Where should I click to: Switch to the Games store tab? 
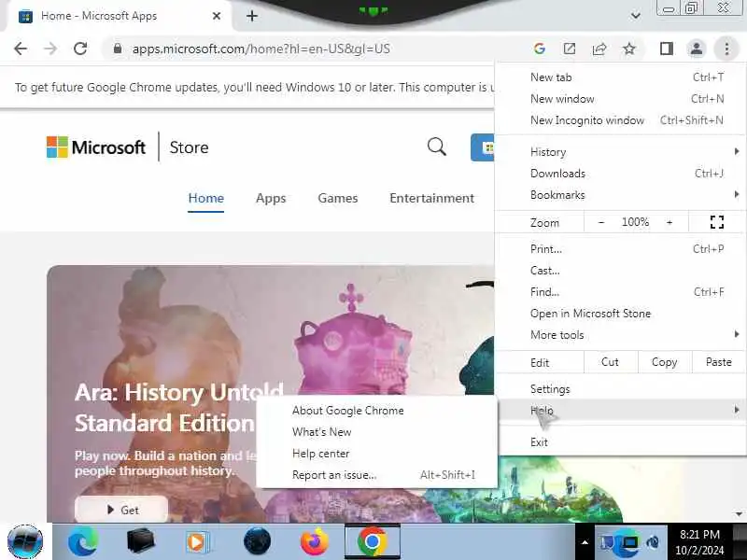338,198
